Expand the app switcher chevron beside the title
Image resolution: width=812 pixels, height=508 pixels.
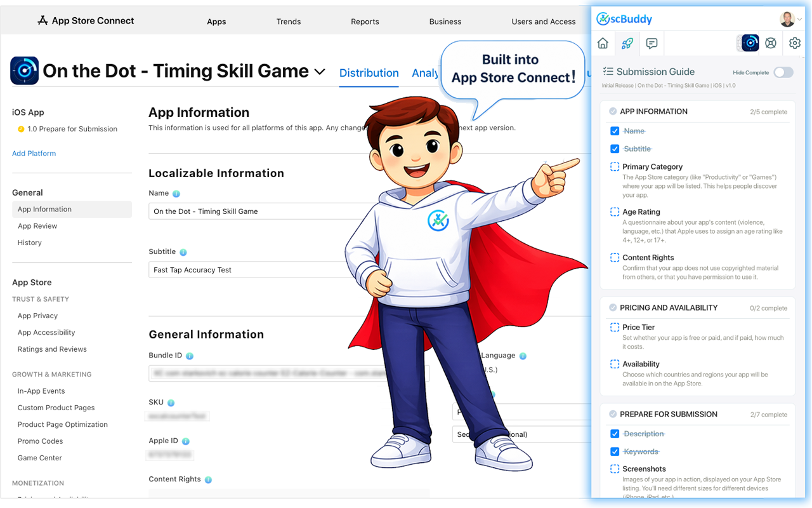[x=320, y=72]
